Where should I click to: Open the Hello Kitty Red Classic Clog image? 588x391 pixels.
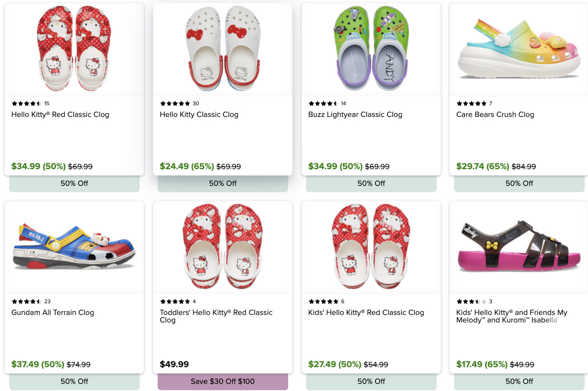pyautogui.click(x=74, y=48)
